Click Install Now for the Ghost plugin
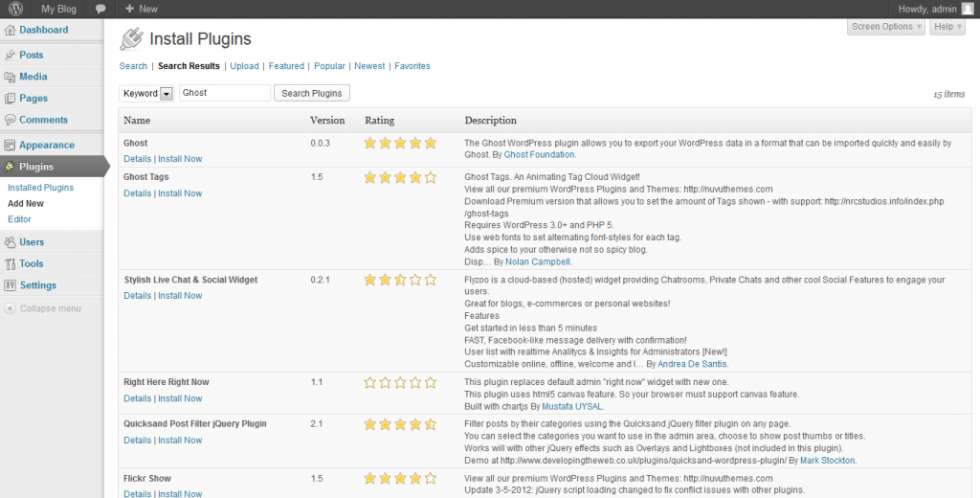 180,159
